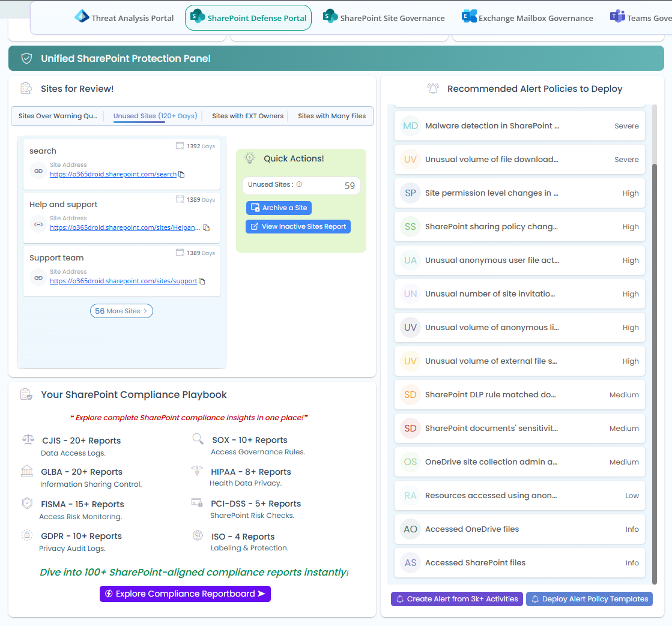Click the ISO labeling icon
672x626 pixels.
[198, 535]
